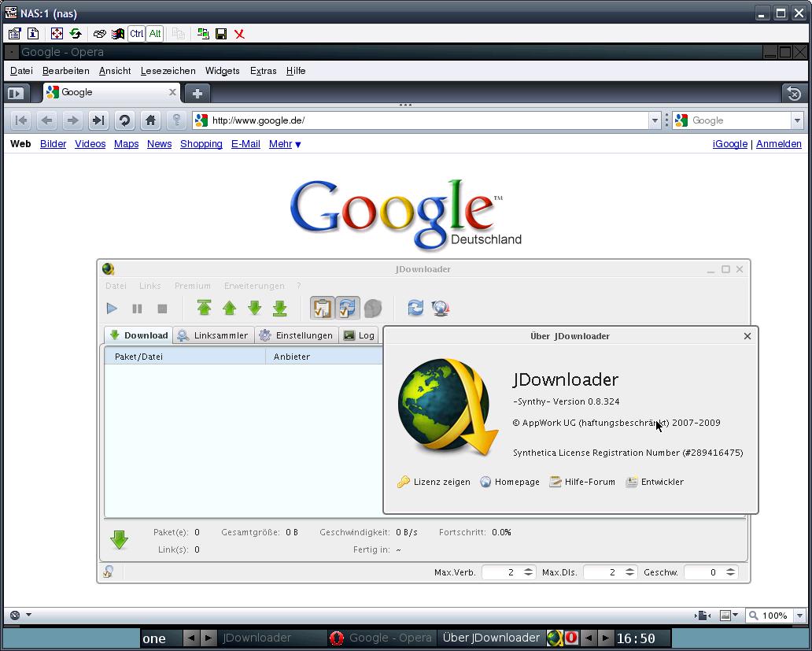Click VNC save connection floppy icon
This screenshot has width=812, height=651.
tap(221, 34)
